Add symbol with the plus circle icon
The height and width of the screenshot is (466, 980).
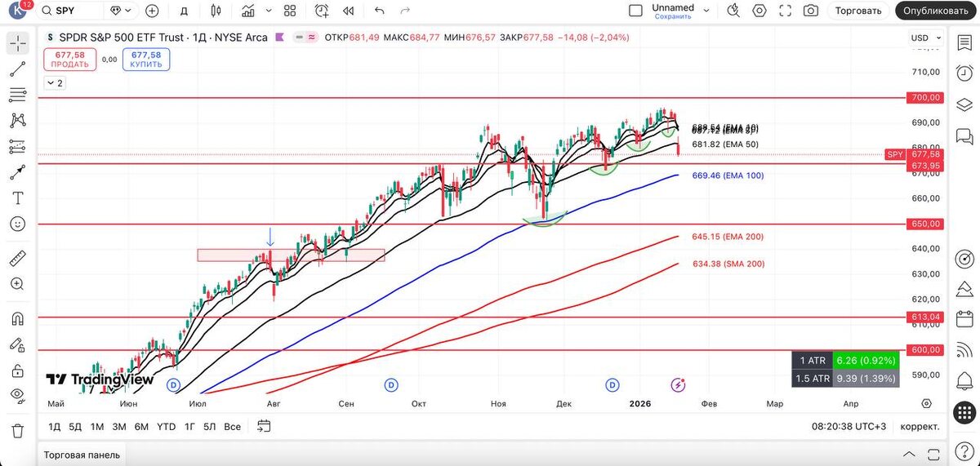[x=152, y=11]
